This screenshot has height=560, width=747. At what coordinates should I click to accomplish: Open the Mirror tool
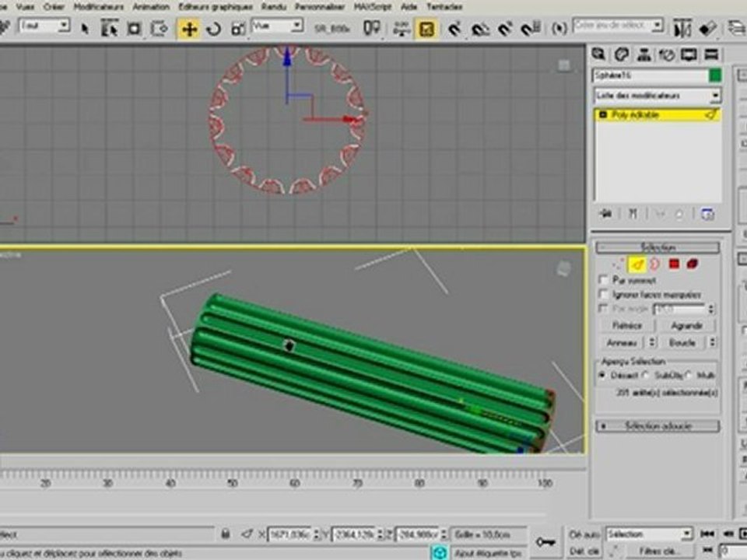tap(682, 28)
